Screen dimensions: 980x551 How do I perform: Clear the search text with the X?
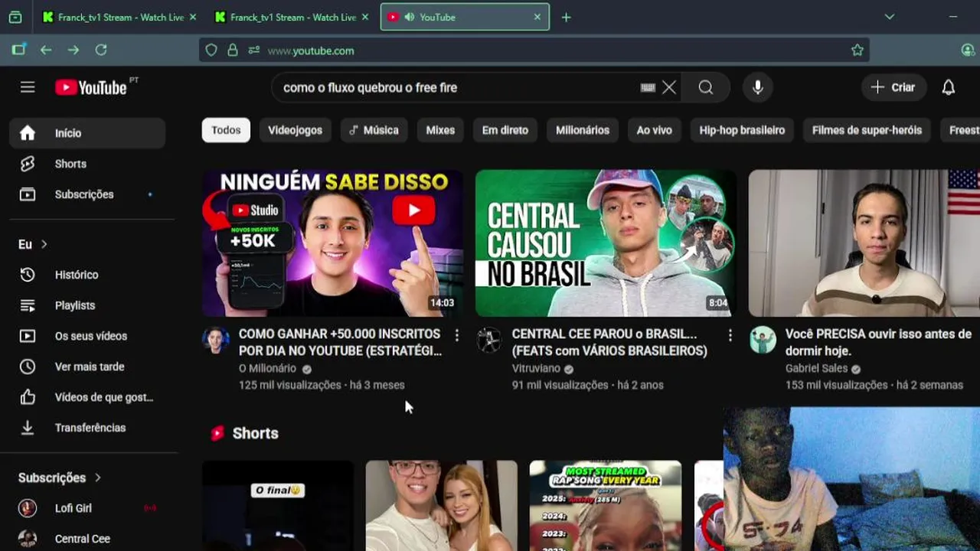[669, 87]
